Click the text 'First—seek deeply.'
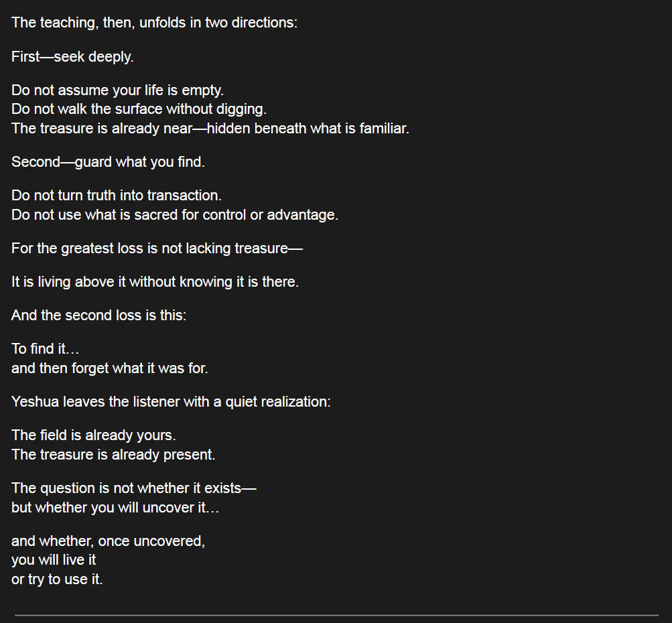 tap(72, 57)
